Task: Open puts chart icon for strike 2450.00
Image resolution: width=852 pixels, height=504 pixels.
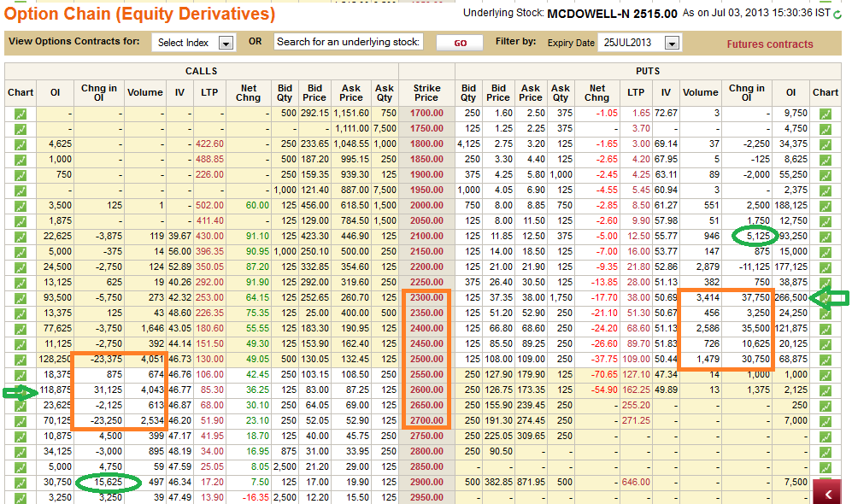Action: pyautogui.click(x=826, y=344)
